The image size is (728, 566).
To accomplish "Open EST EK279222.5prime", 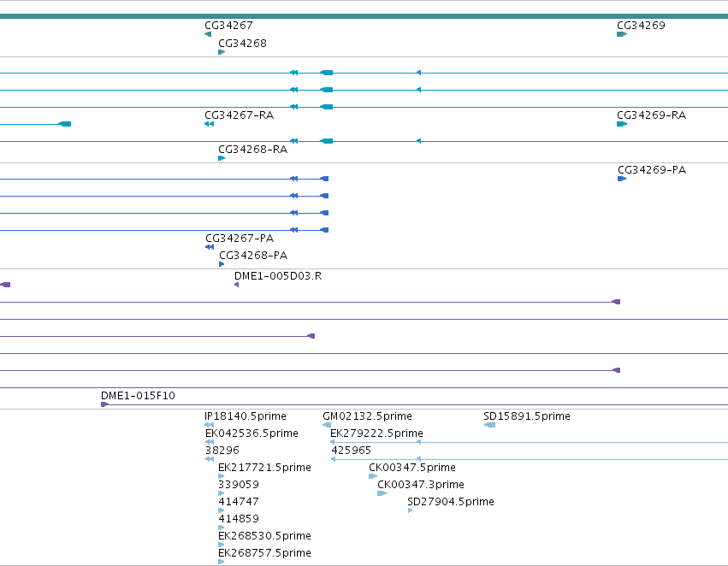I will point(529,442).
